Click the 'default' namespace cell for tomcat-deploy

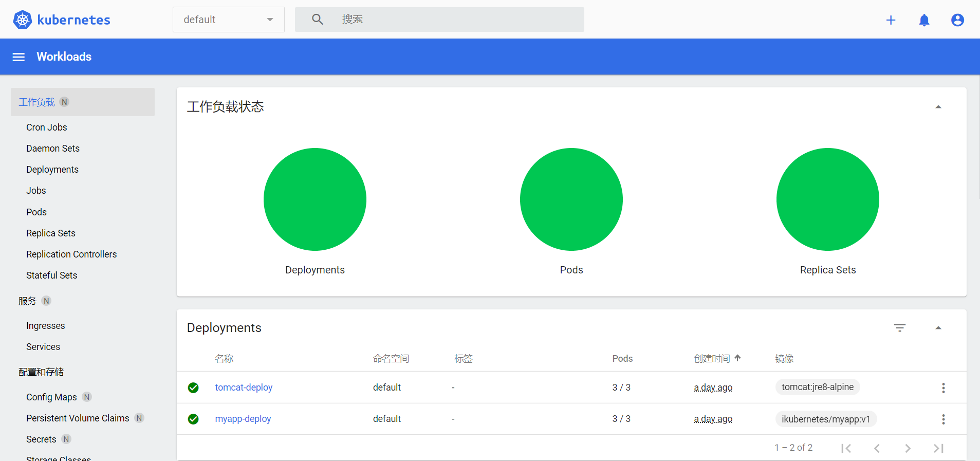click(387, 388)
